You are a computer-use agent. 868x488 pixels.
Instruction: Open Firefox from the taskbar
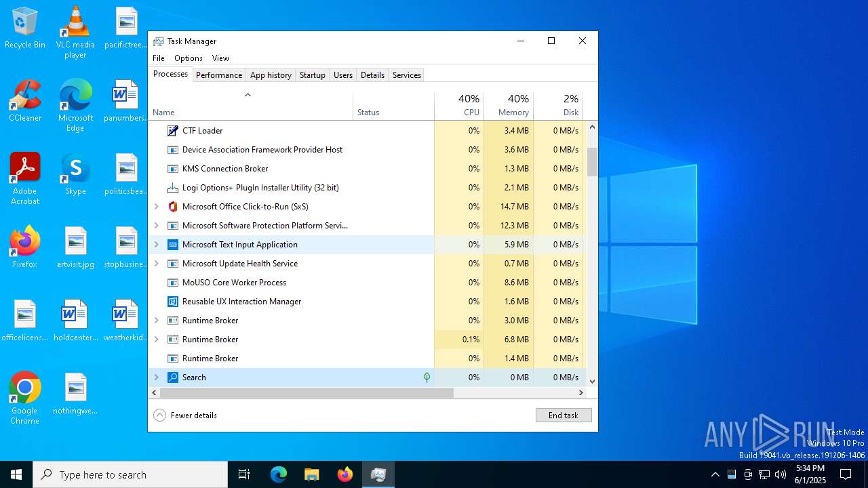tap(345, 474)
